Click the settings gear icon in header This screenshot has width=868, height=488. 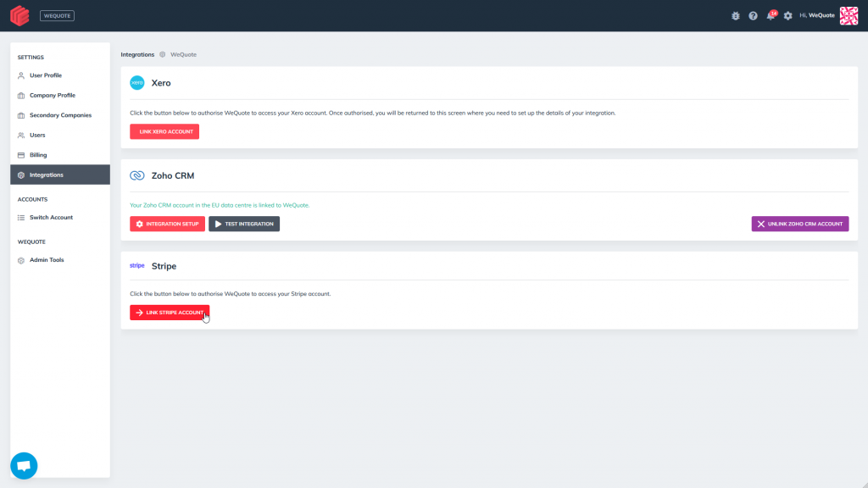tap(787, 16)
